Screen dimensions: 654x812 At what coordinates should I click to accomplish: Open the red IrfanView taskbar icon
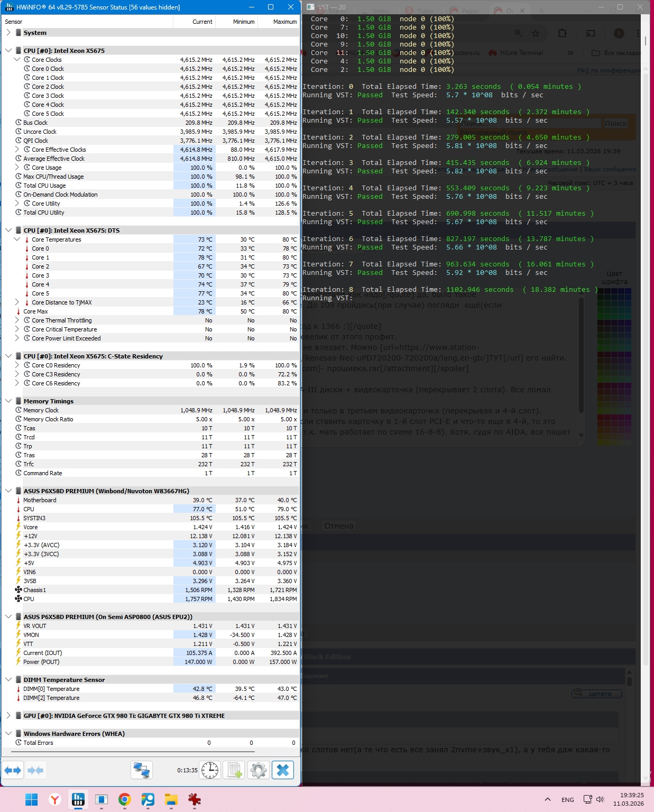point(195,799)
